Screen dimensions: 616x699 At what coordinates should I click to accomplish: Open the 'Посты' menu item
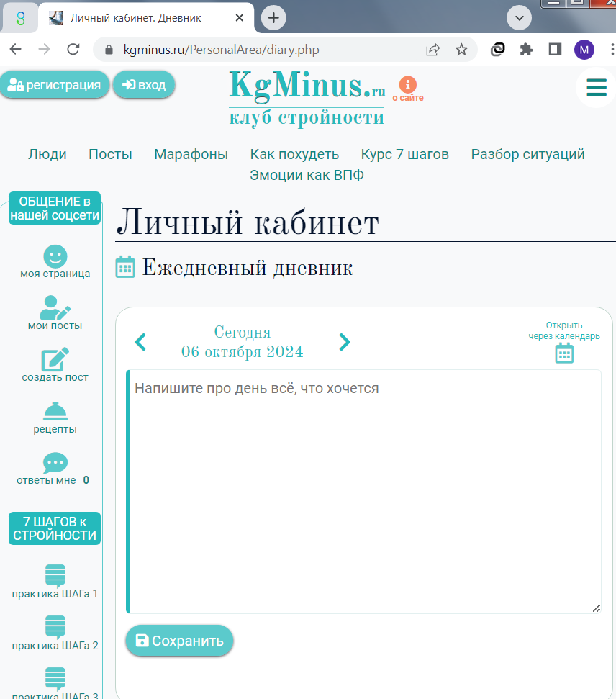point(111,154)
